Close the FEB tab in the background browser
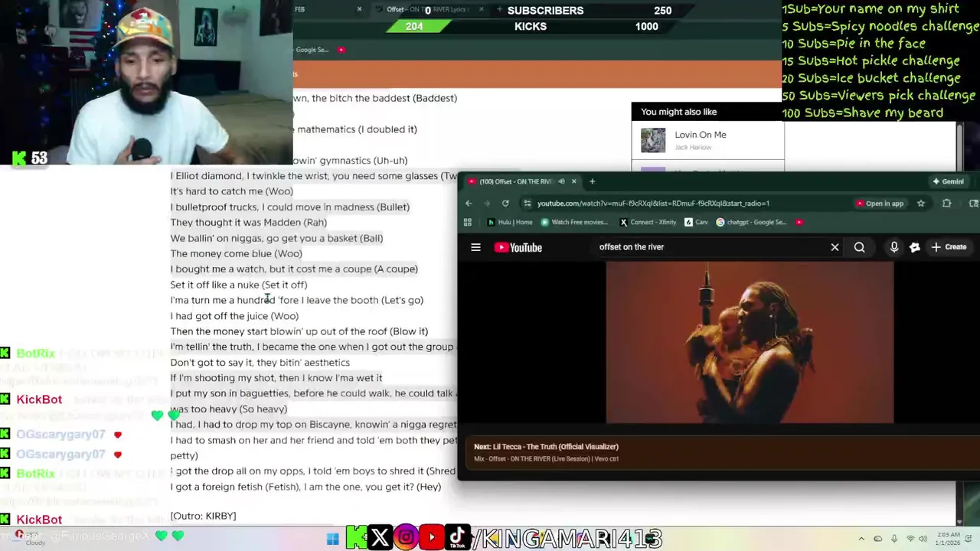The image size is (980, 551). [359, 9]
